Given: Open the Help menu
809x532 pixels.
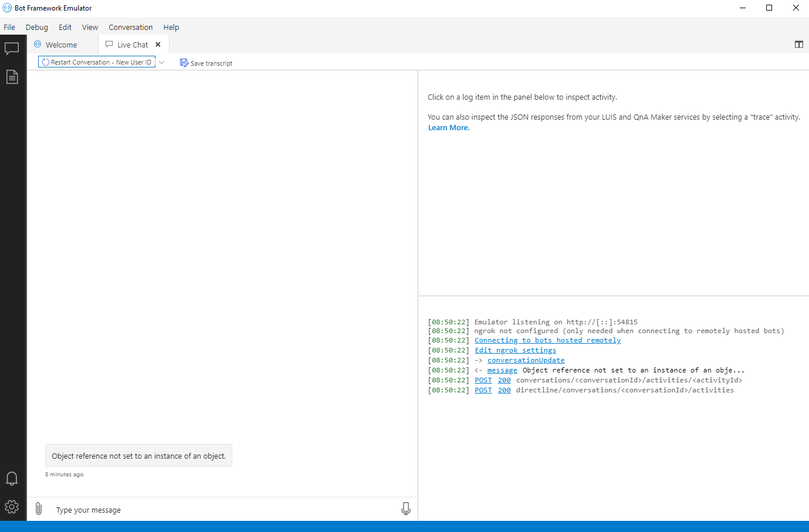Looking at the screenshot, I should 171,27.
